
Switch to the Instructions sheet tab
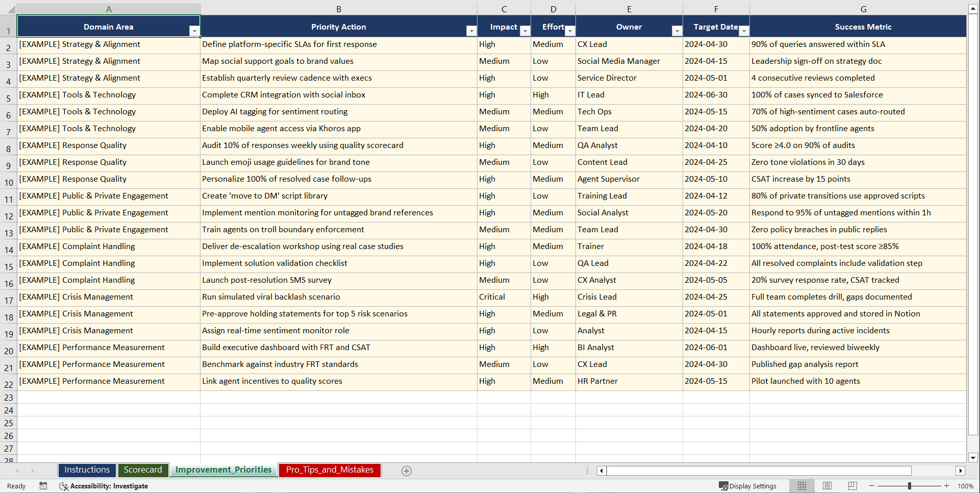87,470
